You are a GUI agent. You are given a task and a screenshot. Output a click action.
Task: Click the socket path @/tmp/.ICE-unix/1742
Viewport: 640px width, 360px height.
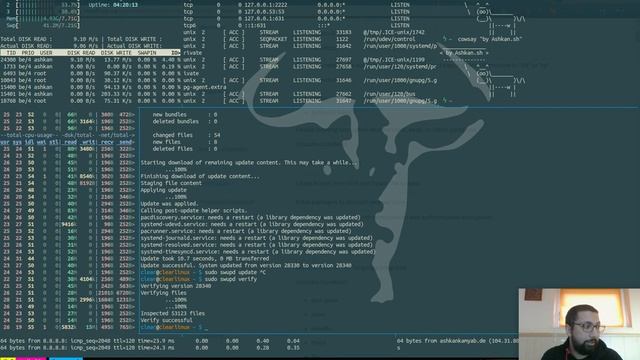click(394, 32)
